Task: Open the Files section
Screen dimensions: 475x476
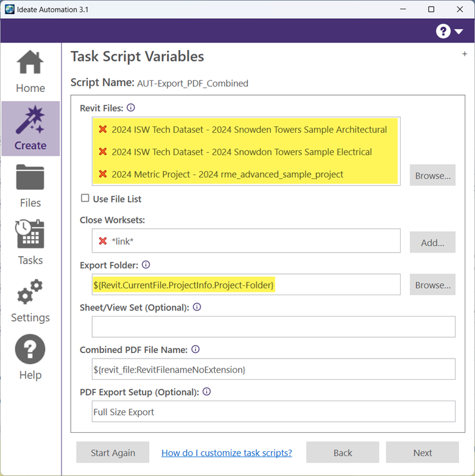Action: [30, 186]
